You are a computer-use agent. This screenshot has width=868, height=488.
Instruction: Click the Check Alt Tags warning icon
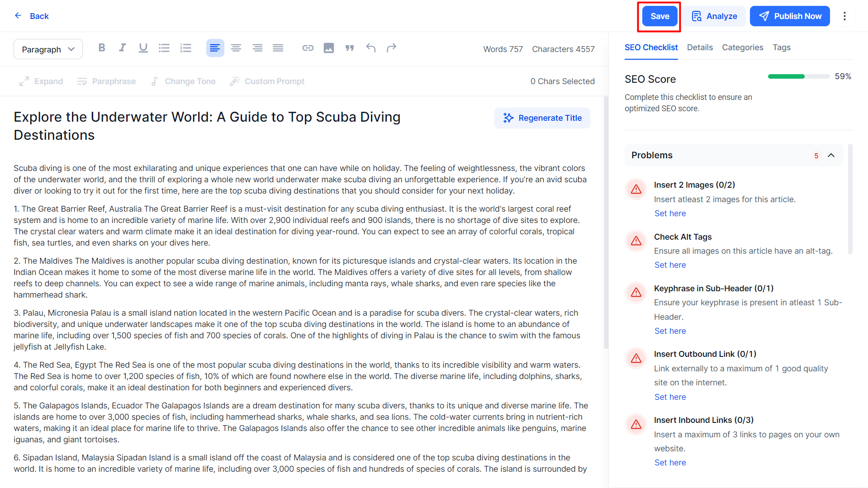click(636, 241)
